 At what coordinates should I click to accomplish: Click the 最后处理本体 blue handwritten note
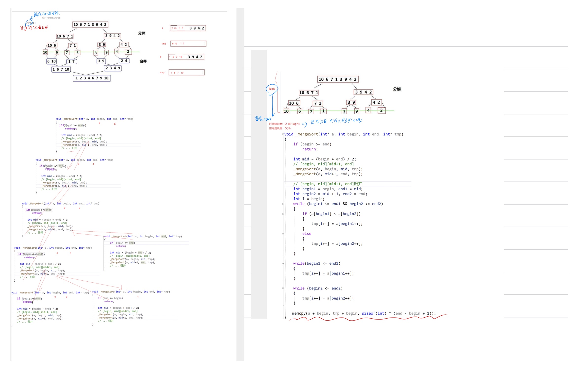click(46, 14)
